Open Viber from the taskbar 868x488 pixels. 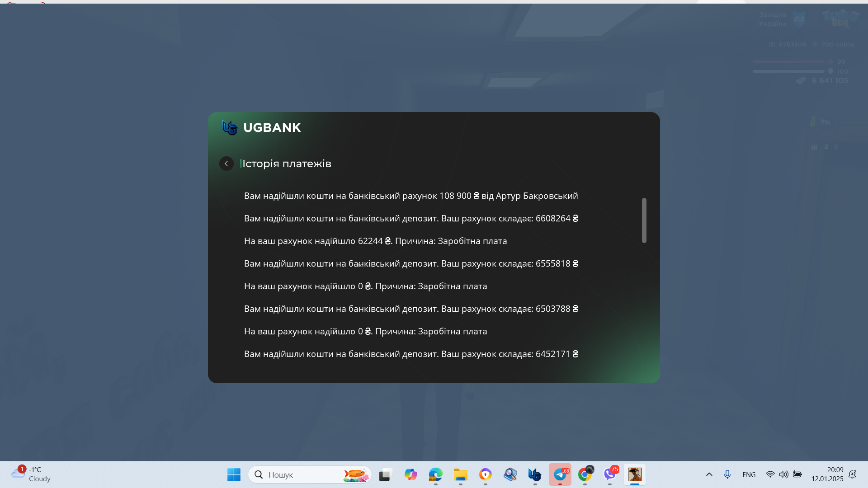[x=610, y=474]
